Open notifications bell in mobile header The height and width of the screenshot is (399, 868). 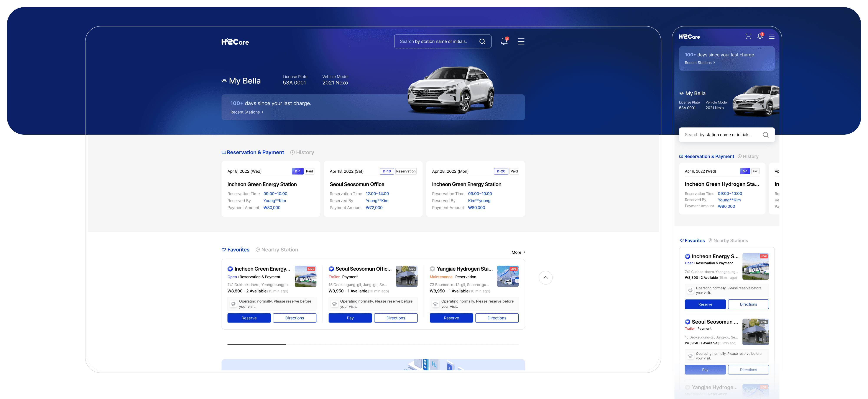760,36
